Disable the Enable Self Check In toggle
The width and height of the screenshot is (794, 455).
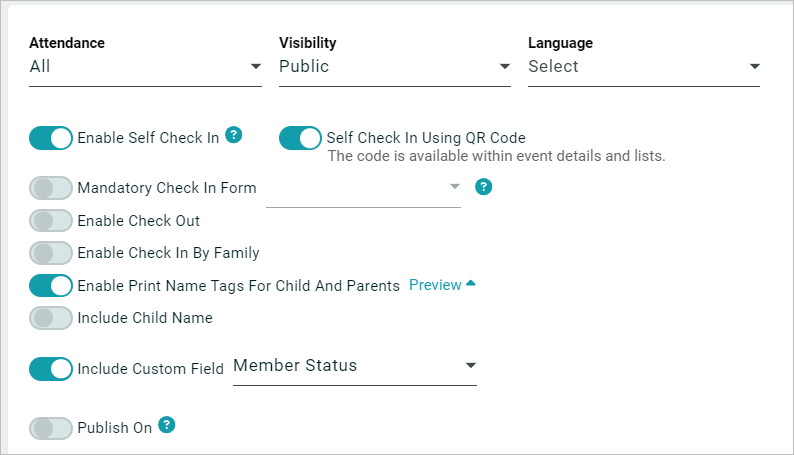(51, 138)
